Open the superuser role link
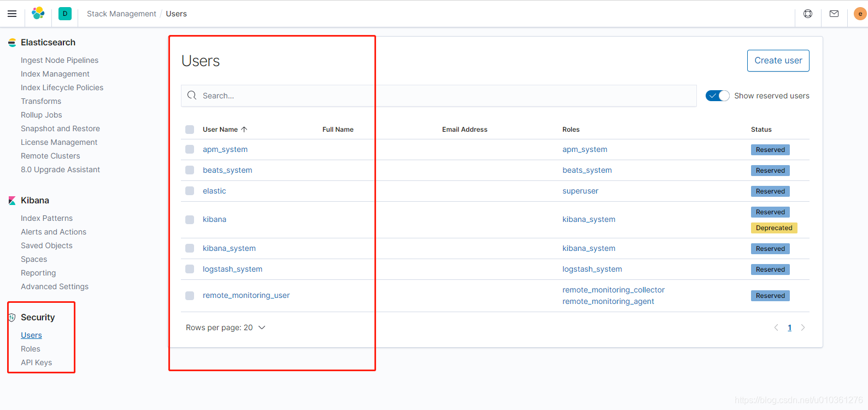Screen dimensions: 868x410 (580, 191)
